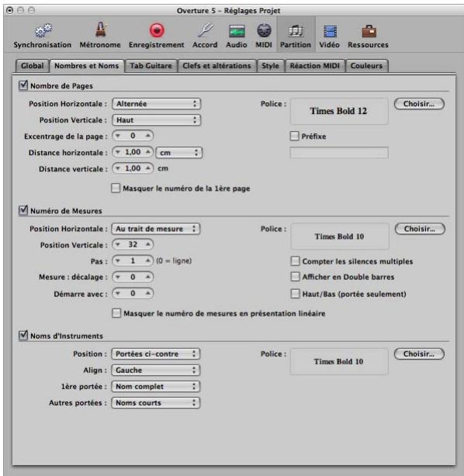Increase measure Position Verticale value 32

(148, 244)
